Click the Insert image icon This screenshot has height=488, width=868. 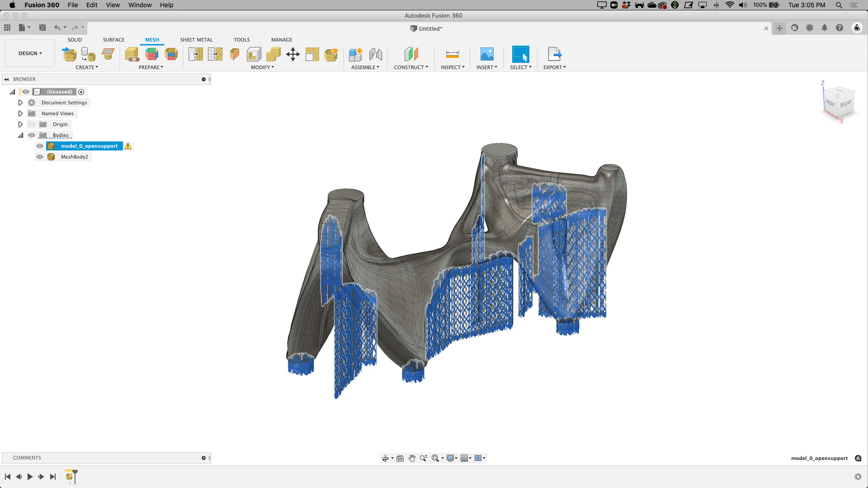[x=486, y=54]
